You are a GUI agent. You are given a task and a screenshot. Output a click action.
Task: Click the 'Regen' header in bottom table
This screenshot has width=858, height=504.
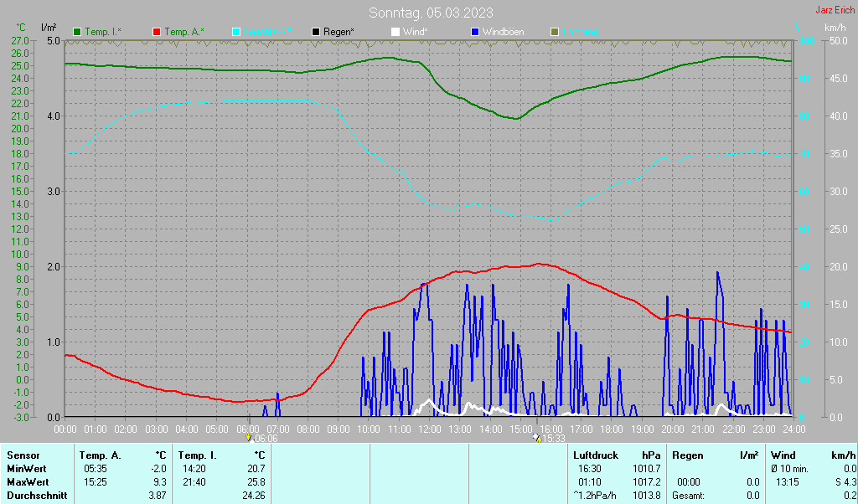(687, 455)
